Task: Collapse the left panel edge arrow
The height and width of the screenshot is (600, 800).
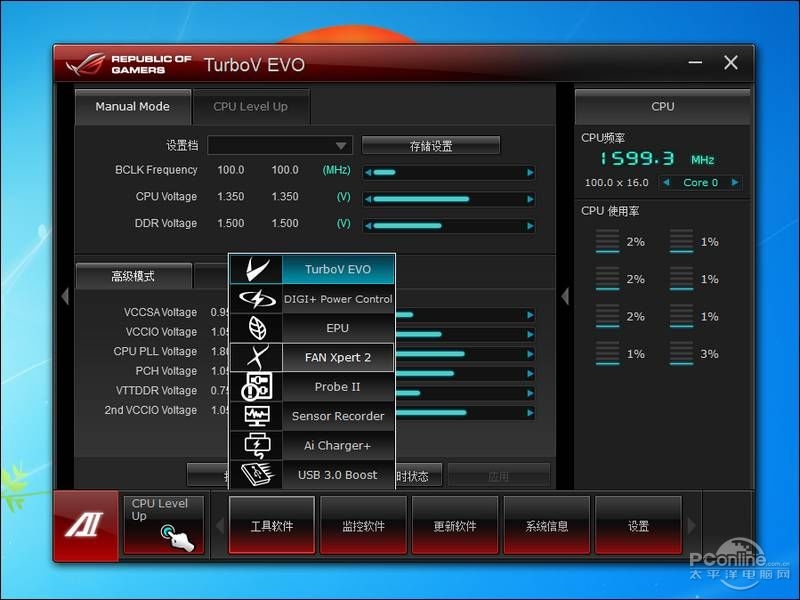Action: point(65,296)
